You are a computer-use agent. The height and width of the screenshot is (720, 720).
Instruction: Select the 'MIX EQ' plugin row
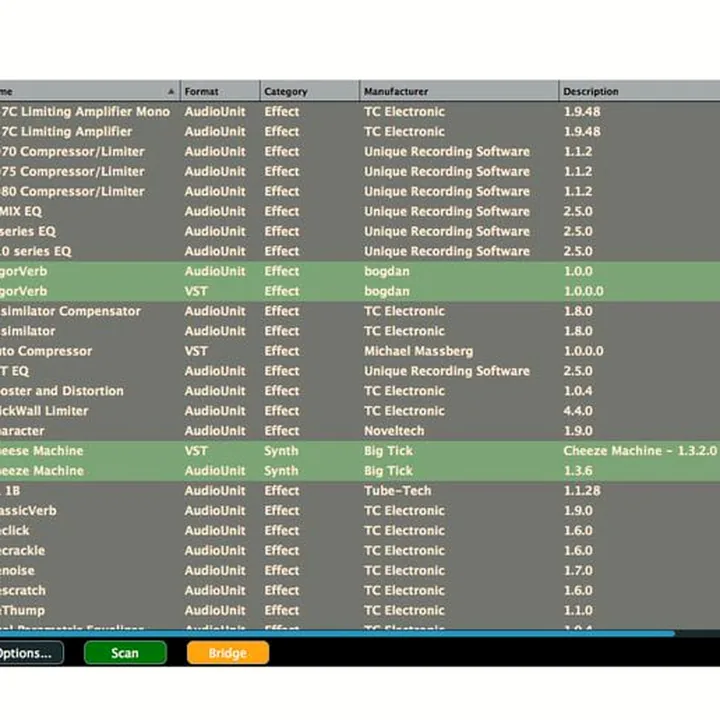[x=360, y=211]
